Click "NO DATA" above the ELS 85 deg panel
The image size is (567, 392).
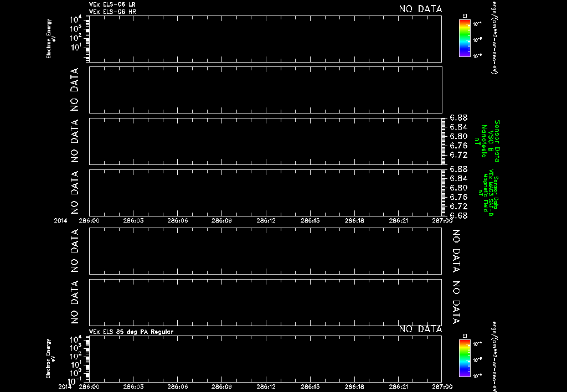click(420, 329)
